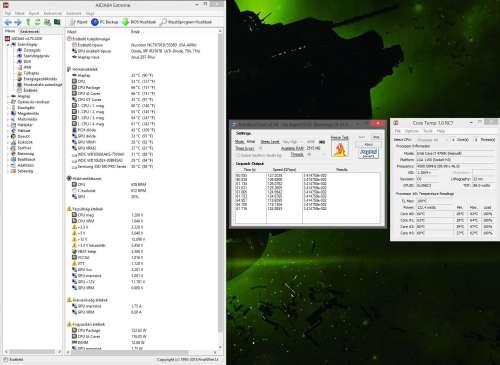Click the green up-level arrow in AIDA64
500x365 pixels.
pyautogui.click(x=28, y=22)
